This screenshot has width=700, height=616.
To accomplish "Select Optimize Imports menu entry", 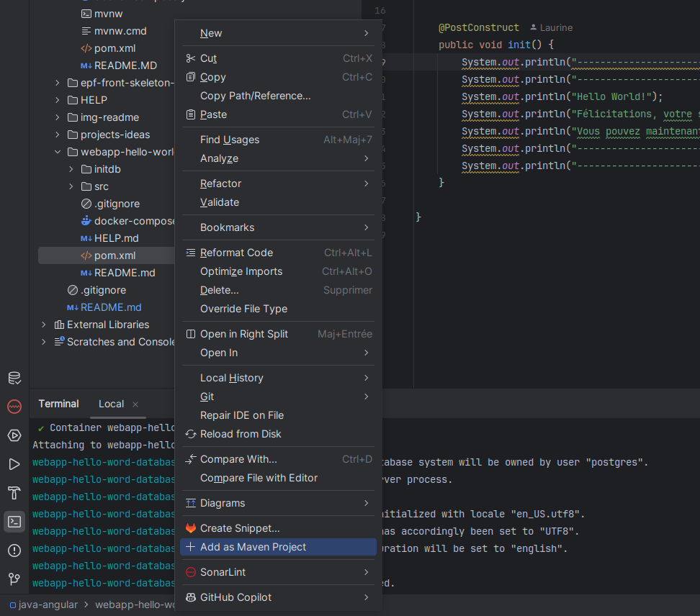I will coord(278,271).
